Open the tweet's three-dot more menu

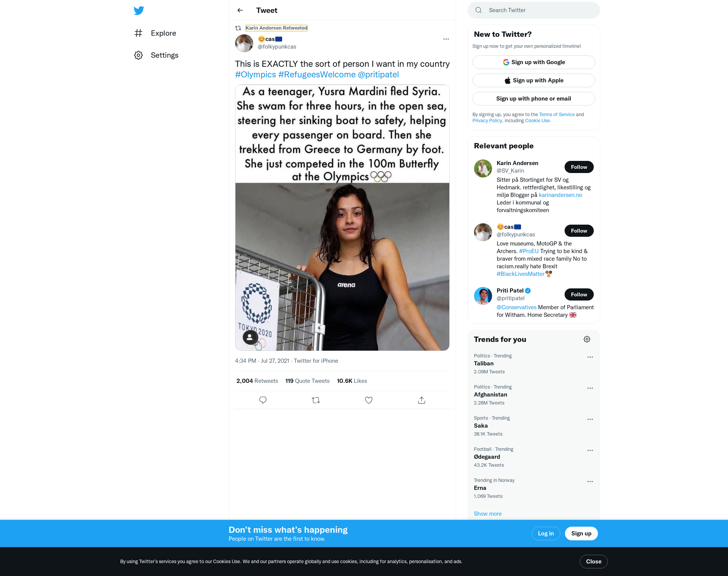click(446, 39)
